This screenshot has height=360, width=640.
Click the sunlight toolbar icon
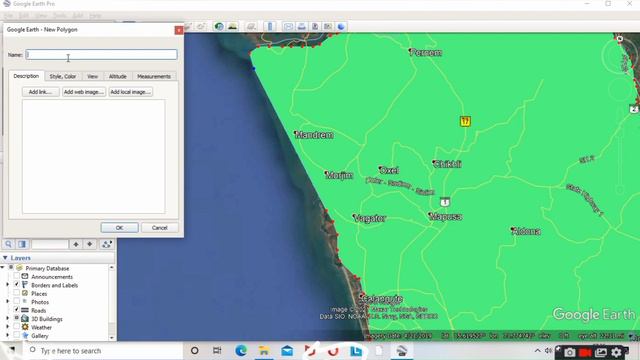click(x=233, y=27)
